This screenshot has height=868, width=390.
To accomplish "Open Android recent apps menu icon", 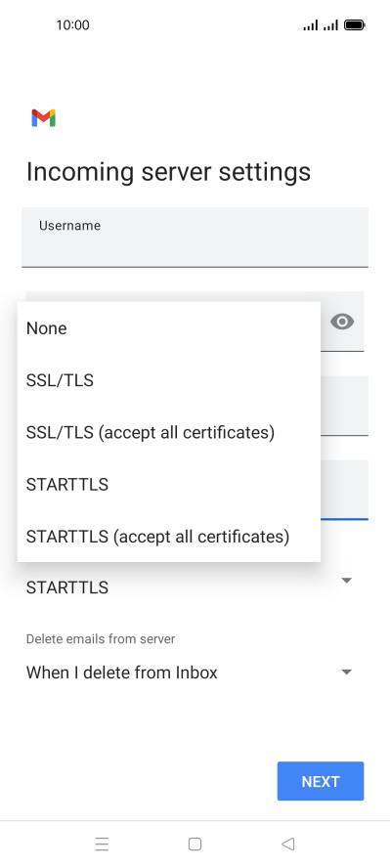I will (102, 844).
